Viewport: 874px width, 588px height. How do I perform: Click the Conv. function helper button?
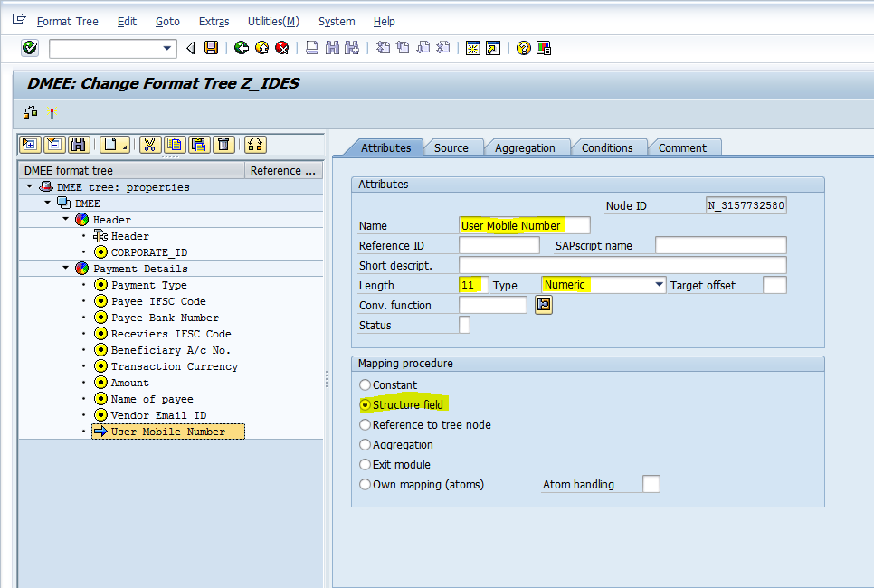pyautogui.click(x=543, y=305)
